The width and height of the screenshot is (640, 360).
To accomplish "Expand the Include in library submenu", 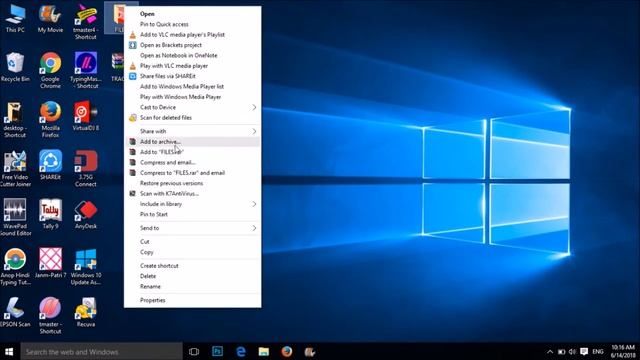I will click(x=193, y=204).
